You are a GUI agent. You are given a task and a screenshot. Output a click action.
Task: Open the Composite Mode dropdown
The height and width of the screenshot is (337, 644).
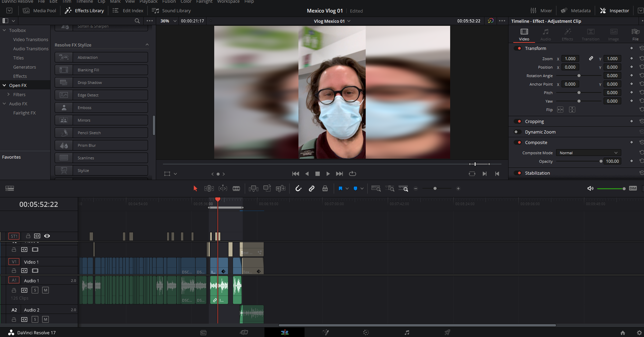[588, 153]
